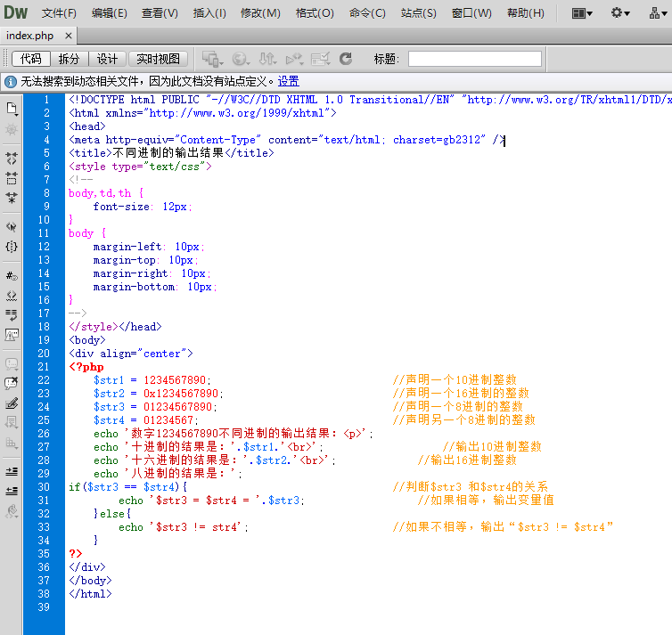Open the 命令(C) menu

(x=367, y=13)
